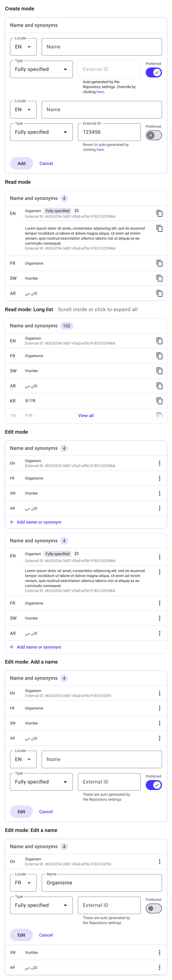The image size is (172, 980).
Task: Click View all to expand the long list
Action: point(86,415)
